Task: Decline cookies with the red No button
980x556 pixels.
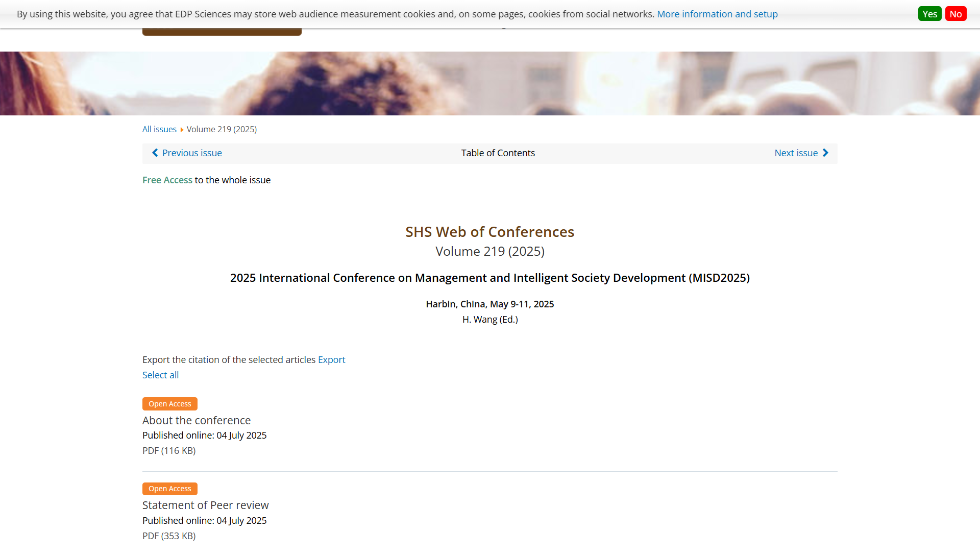Action: tap(955, 14)
